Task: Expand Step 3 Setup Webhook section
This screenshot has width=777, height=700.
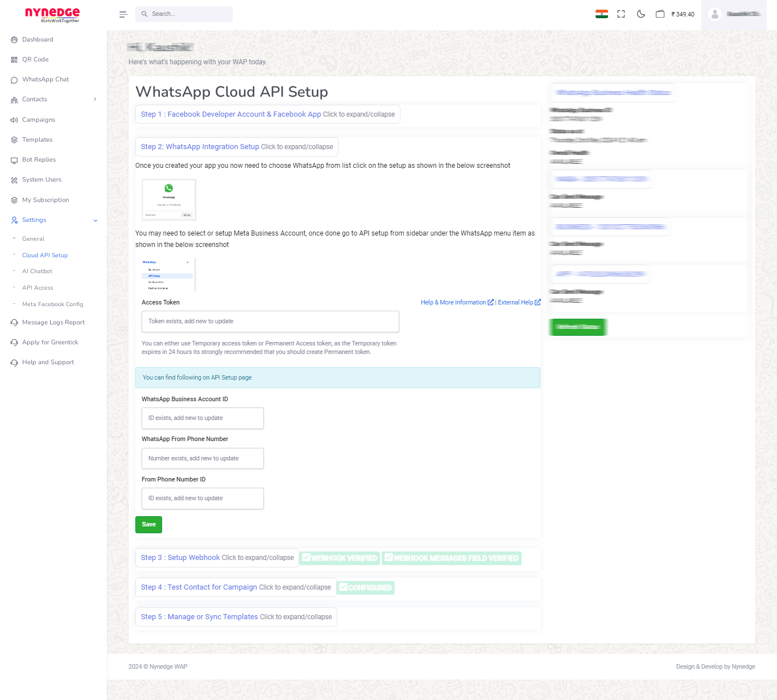Action: (217, 558)
